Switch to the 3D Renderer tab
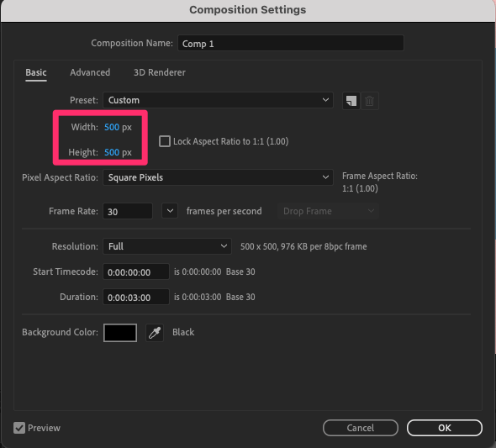The height and width of the screenshot is (448, 496). tap(160, 72)
